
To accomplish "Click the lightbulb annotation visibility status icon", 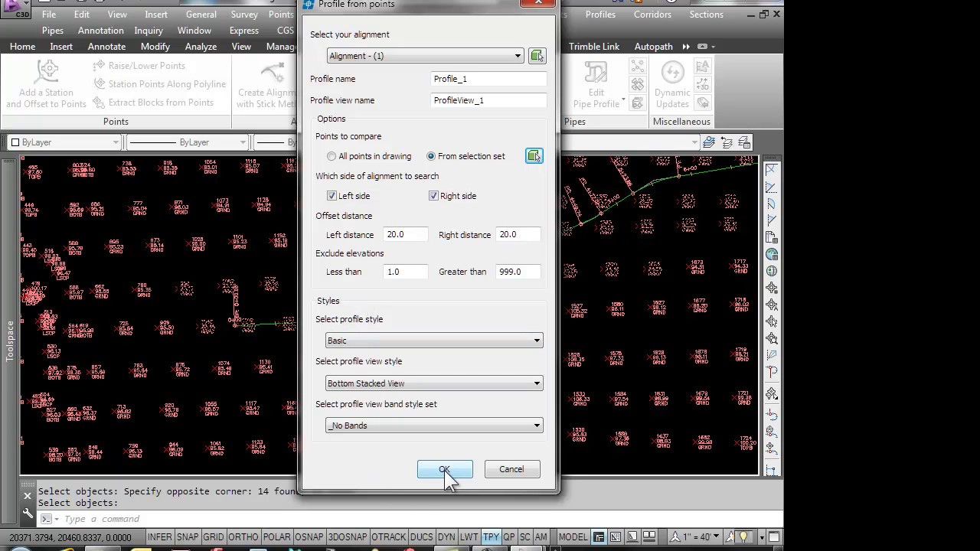I will [x=743, y=537].
